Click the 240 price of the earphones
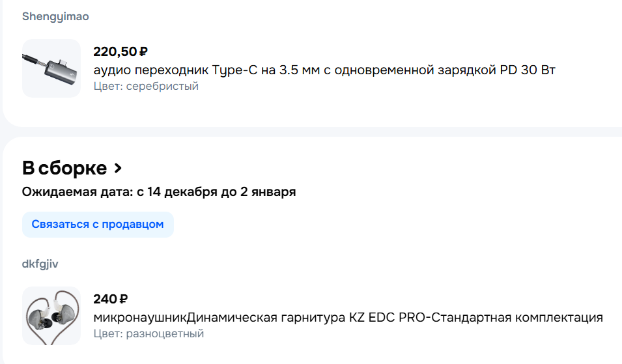The image size is (622, 364). pos(106,300)
